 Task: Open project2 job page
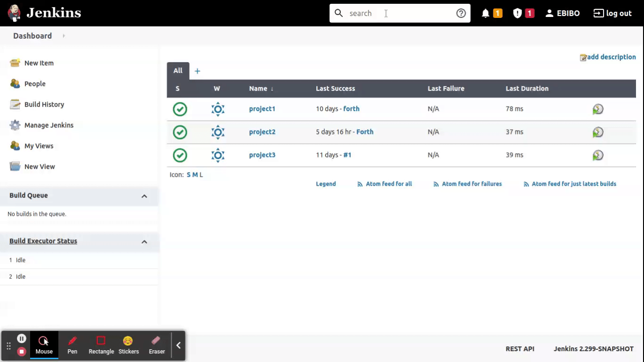pos(262,132)
